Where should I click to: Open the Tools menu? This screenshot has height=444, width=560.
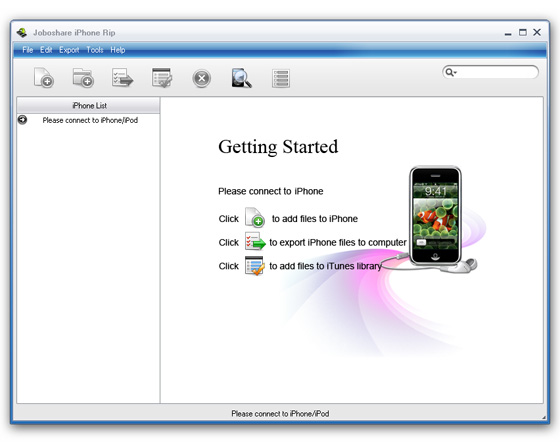pos(95,50)
